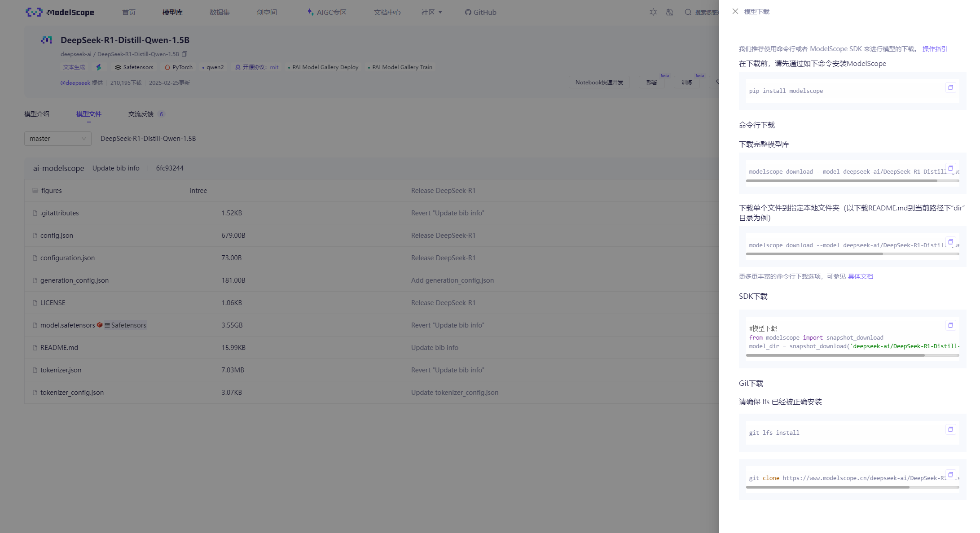Switch the site language icon
Viewport: 980px width, 533px height.
[669, 12]
